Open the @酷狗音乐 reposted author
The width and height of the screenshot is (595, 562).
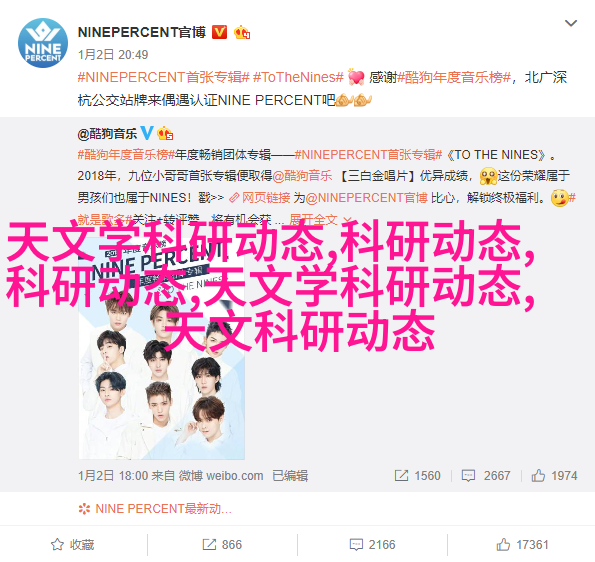tap(107, 134)
